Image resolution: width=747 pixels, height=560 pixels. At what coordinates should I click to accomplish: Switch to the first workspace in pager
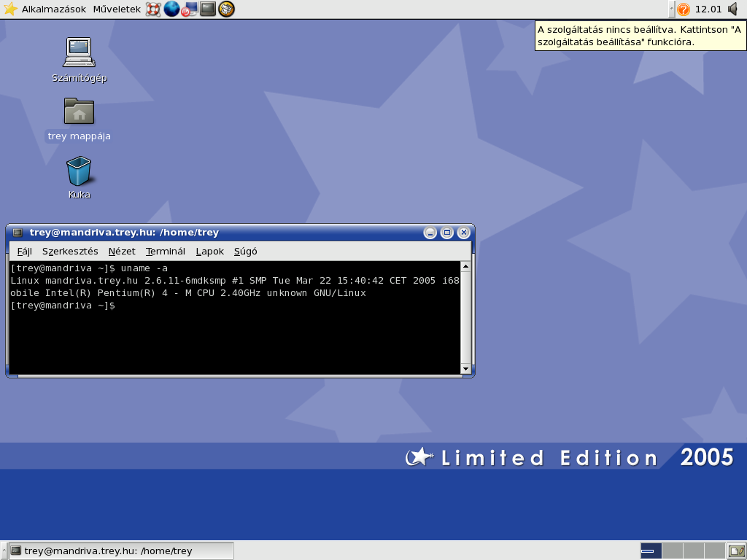pyautogui.click(x=651, y=551)
